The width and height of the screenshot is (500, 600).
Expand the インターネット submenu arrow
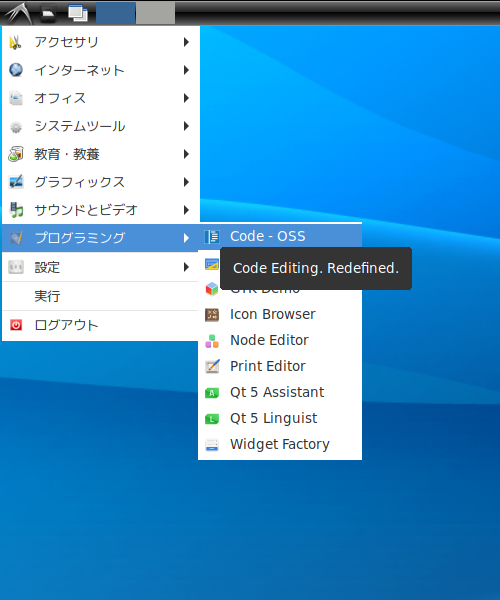[x=186, y=70]
